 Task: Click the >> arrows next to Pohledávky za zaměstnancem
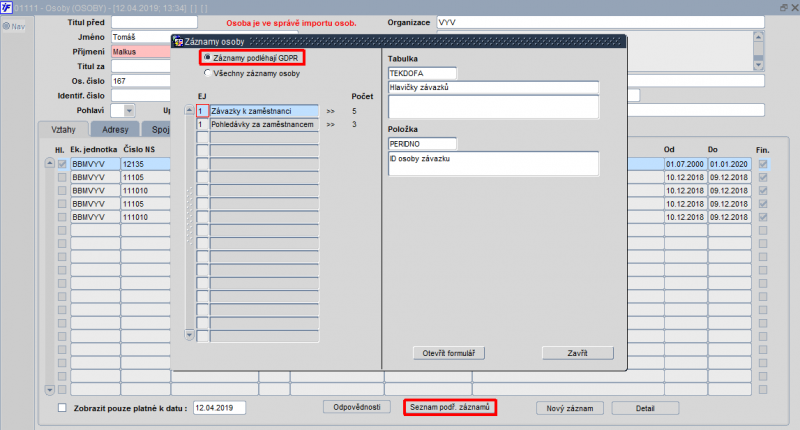click(x=331, y=124)
